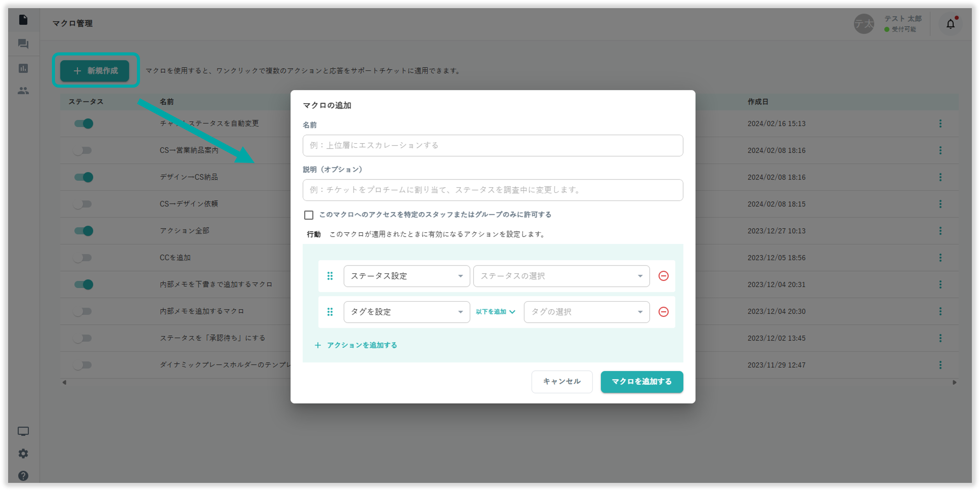
Task: Open settings gear in sidebar
Action: coord(23,453)
